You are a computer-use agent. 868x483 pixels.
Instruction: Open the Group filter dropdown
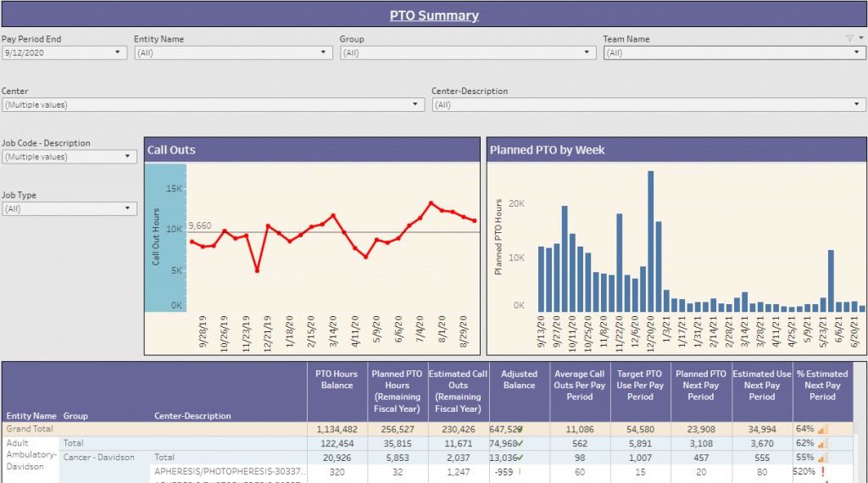585,53
